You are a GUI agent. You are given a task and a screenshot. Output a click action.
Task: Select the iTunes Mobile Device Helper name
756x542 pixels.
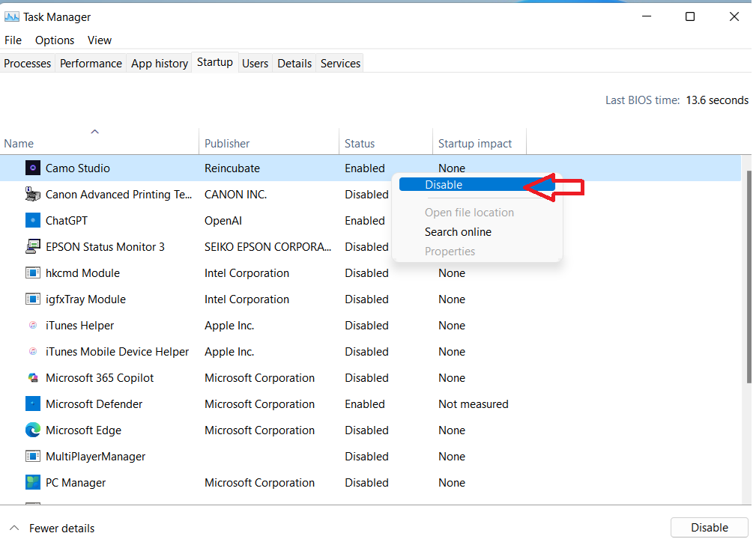coord(117,352)
